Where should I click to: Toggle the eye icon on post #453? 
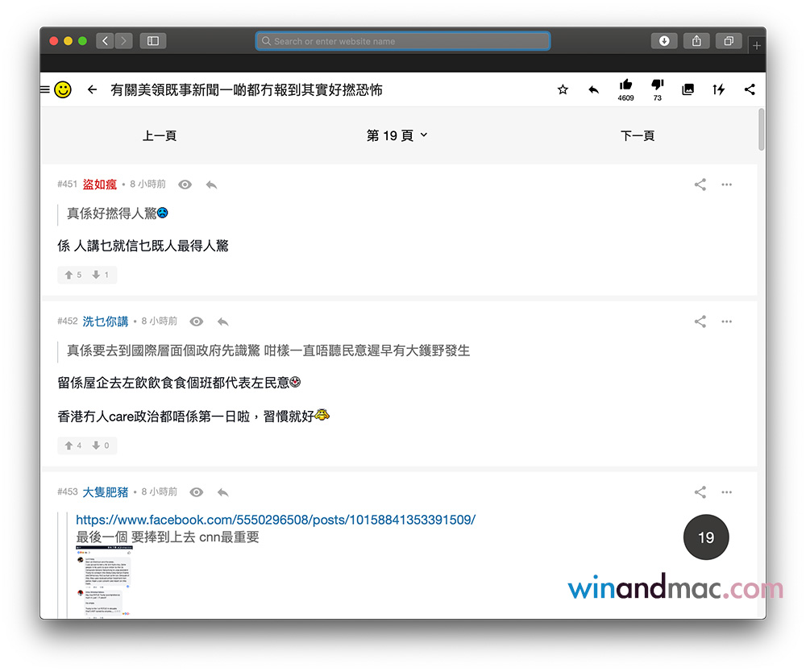pyautogui.click(x=197, y=492)
